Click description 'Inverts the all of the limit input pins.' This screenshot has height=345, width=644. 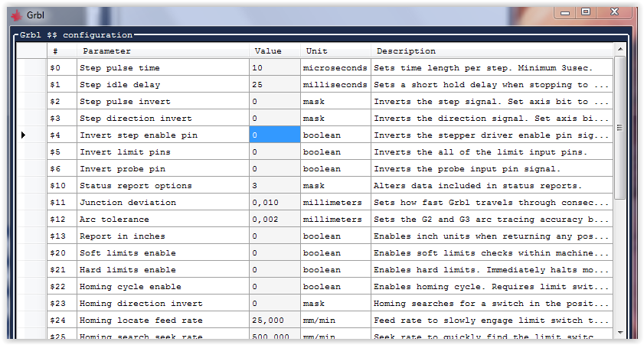[x=492, y=151]
